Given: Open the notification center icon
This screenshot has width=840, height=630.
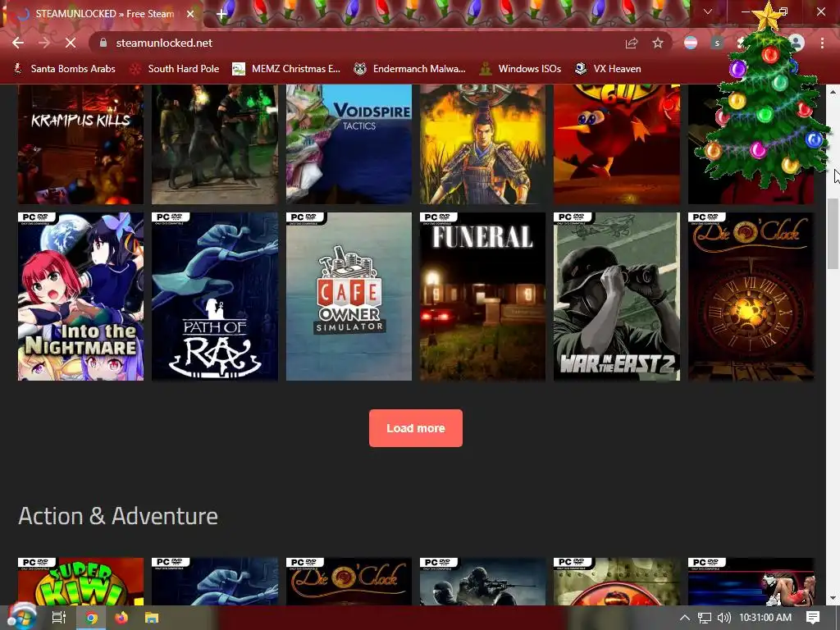Looking at the screenshot, I should coord(813,618).
